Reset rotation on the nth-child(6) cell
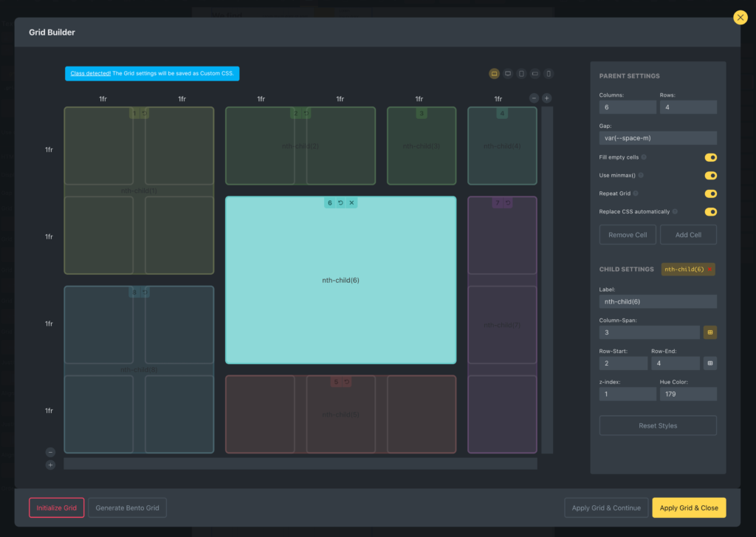The width and height of the screenshot is (756, 537). point(340,202)
